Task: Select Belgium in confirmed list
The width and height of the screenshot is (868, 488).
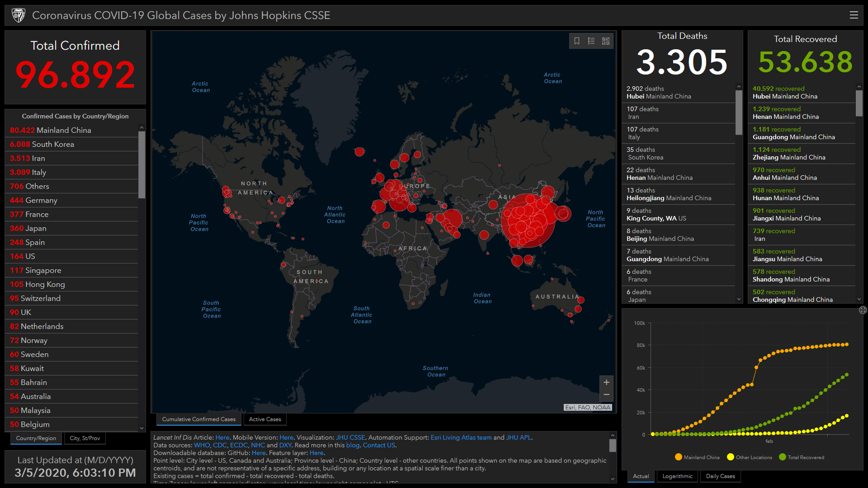Action: [x=71, y=424]
